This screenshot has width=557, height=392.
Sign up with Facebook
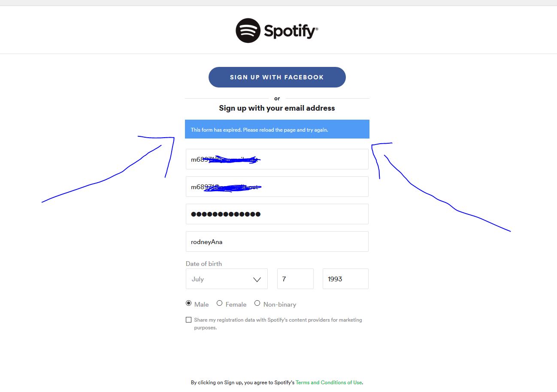(x=277, y=77)
